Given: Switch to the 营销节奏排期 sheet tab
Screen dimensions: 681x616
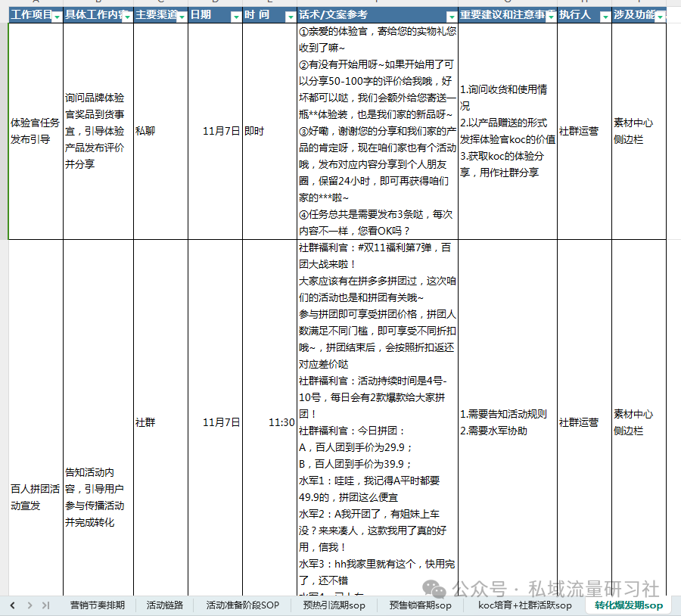Looking at the screenshot, I should pos(98,605).
